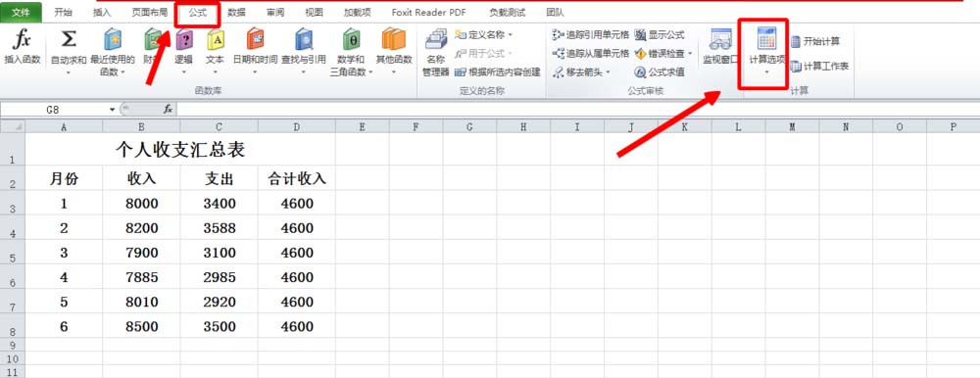
Task: Switch to the Foxit Reader PDF tab
Action: pos(429,13)
